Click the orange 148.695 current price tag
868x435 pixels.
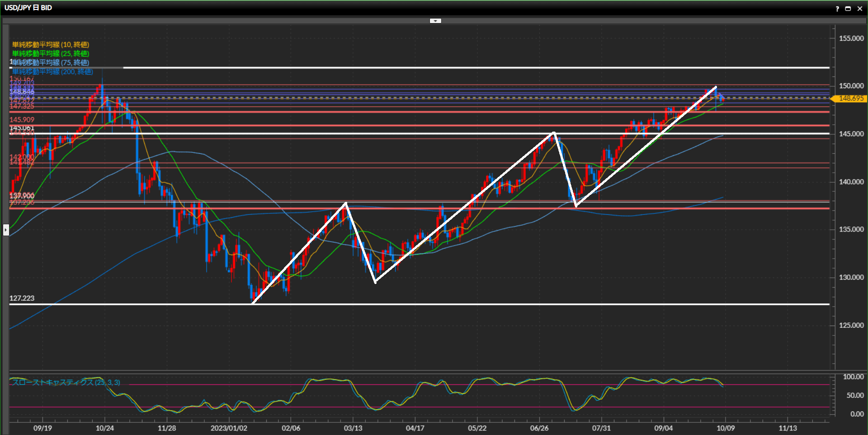click(850, 98)
